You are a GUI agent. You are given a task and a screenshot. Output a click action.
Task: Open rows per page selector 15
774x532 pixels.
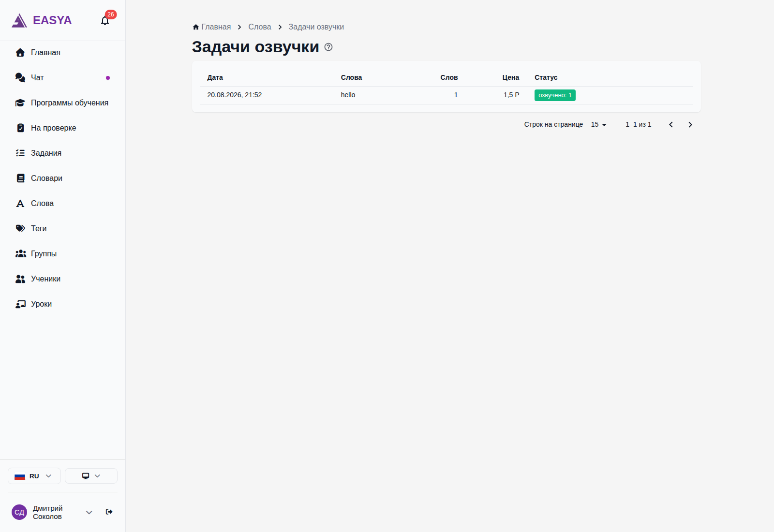[599, 125]
